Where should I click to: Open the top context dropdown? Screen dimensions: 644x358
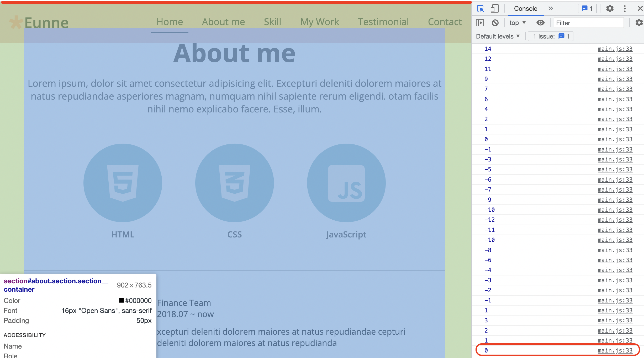517,23
